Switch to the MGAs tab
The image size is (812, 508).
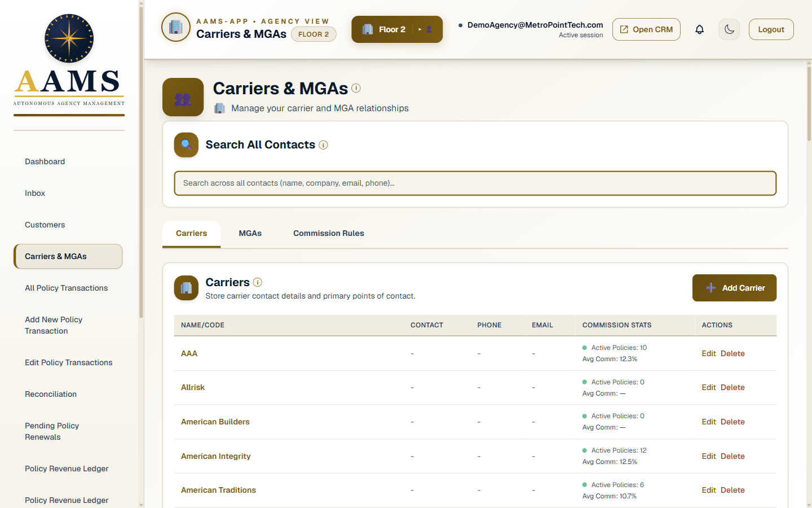click(x=250, y=234)
